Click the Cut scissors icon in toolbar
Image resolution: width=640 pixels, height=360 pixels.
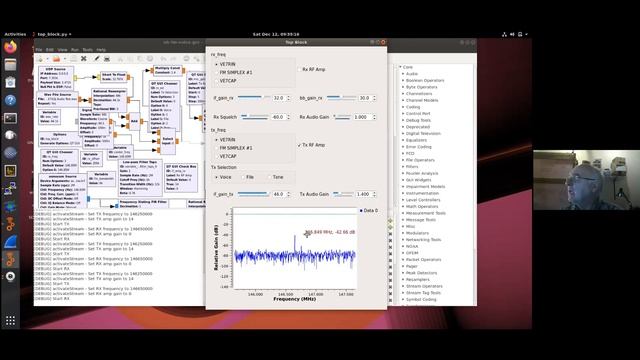point(120,59)
